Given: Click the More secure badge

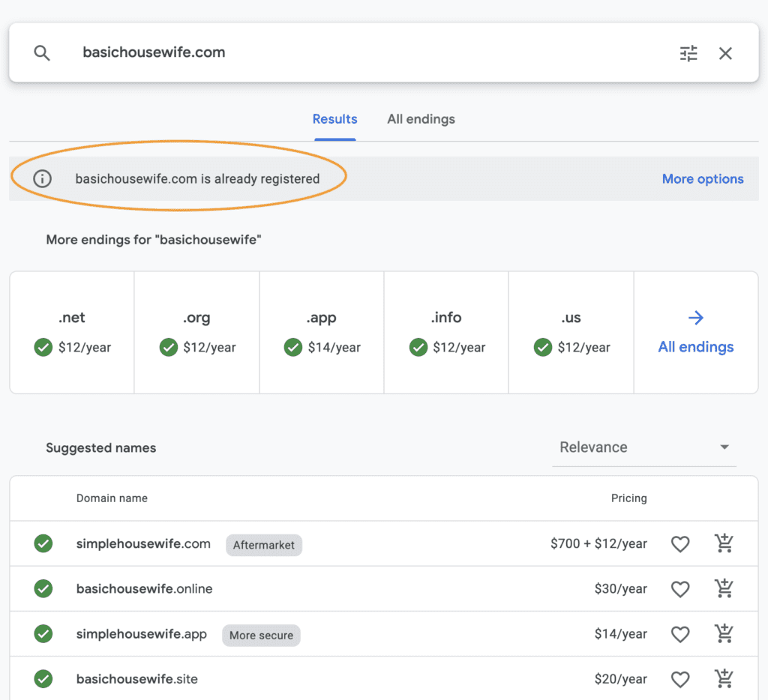Looking at the screenshot, I should pos(261,636).
